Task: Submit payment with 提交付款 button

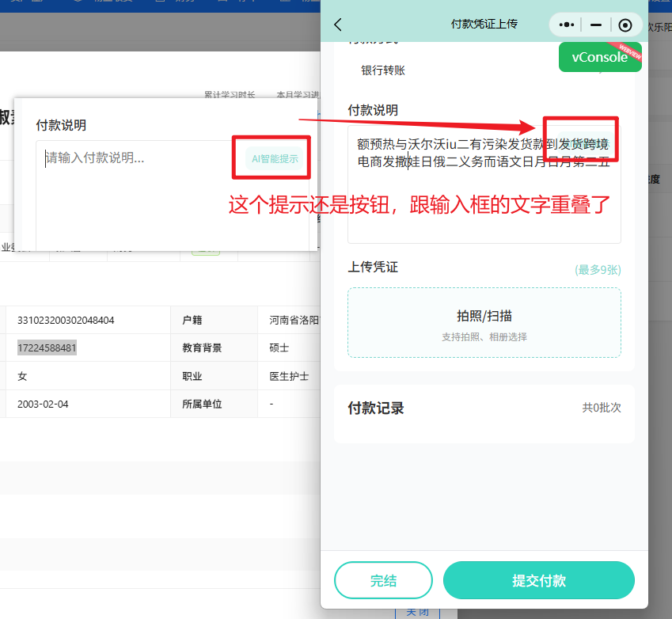Action: pyautogui.click(x=538, y=580)
